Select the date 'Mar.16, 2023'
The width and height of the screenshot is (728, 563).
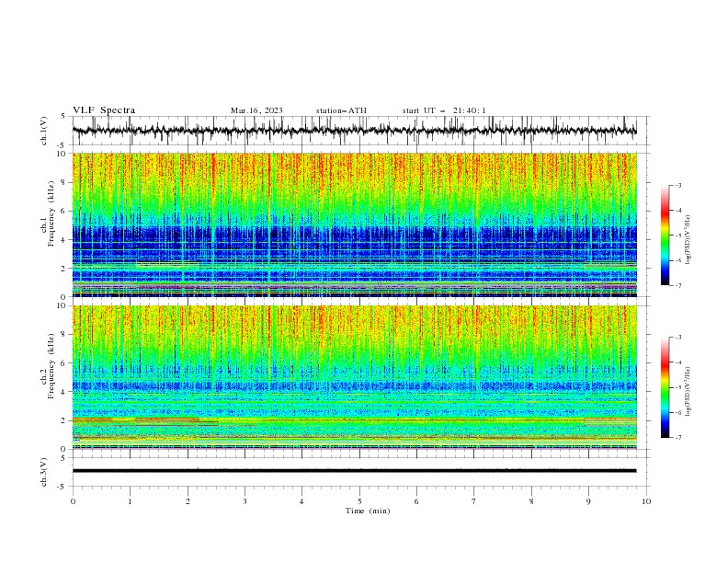point(256,110)
